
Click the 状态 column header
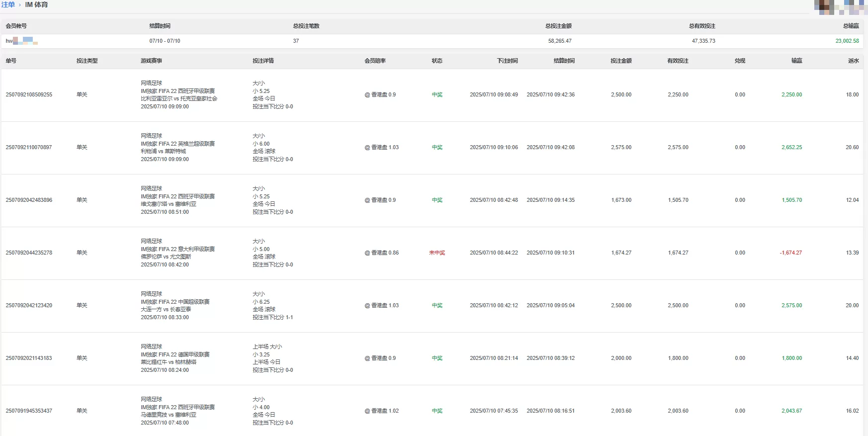pyautogui.click(x=437, y=61)
